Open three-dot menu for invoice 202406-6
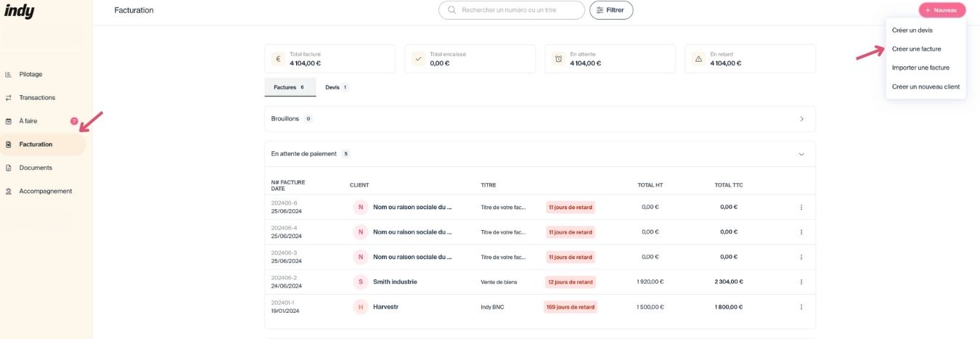The height and width of the screenshot is (339, 980). (801, 207)
